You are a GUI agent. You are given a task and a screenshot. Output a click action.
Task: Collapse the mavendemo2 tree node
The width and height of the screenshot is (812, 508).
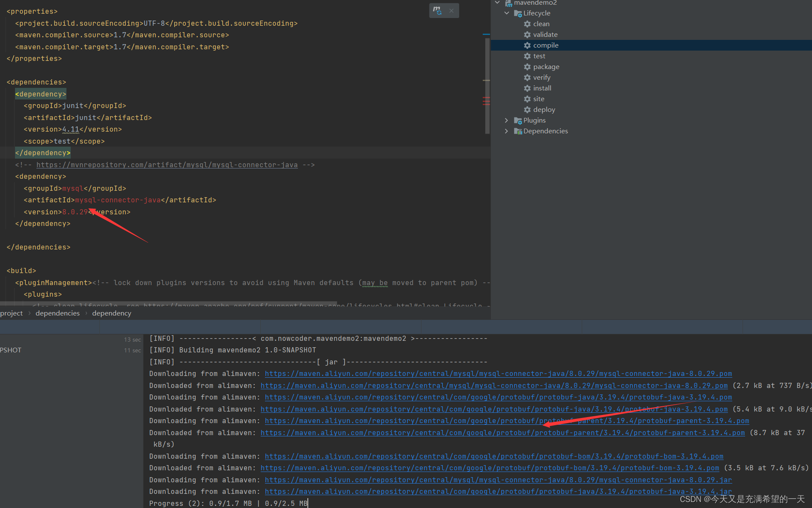click(497, 3)
